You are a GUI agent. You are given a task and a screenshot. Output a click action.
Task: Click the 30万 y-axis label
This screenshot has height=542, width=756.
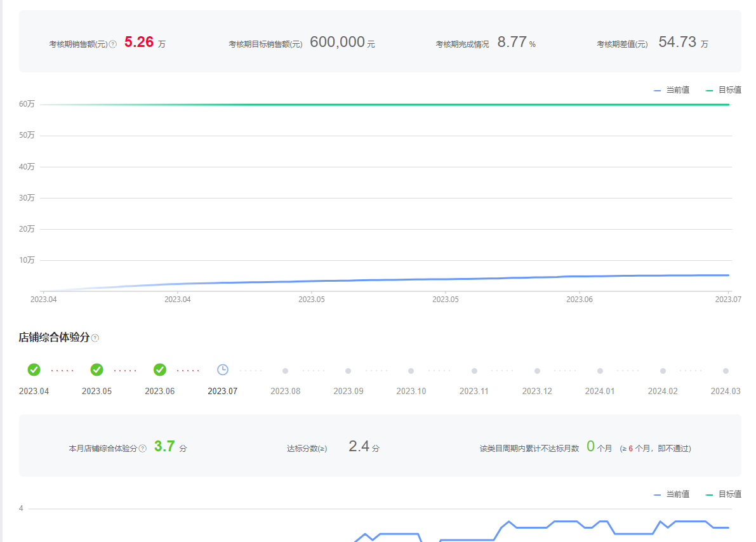[27, 198]
